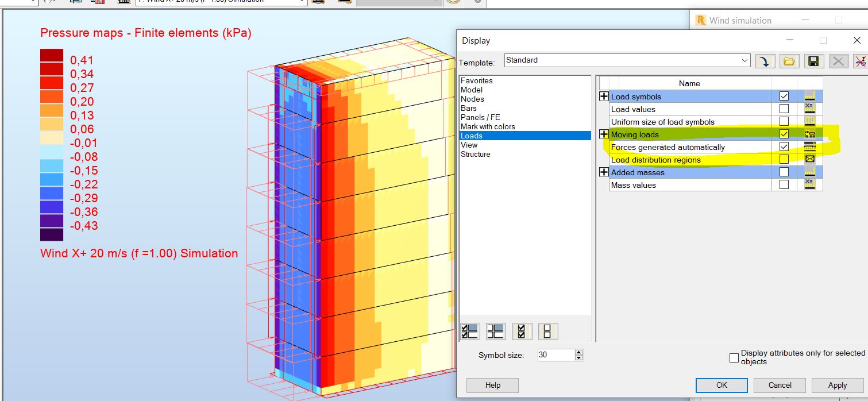Click the uncheck-all attributes icon
Screen dimensions: 868x401
pyautogui.click(x=547, y=331)
